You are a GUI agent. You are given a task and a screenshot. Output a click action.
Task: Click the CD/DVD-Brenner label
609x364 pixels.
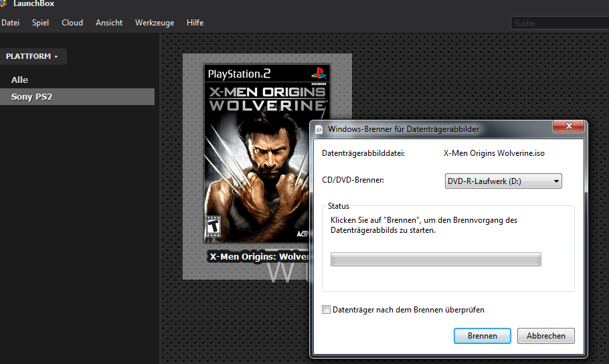tap(353, 180)
